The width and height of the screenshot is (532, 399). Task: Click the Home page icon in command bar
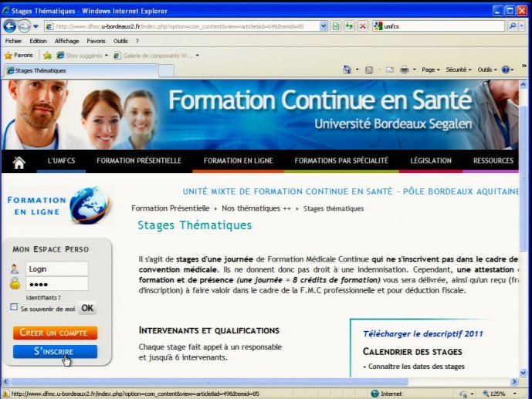pos(347,69)
